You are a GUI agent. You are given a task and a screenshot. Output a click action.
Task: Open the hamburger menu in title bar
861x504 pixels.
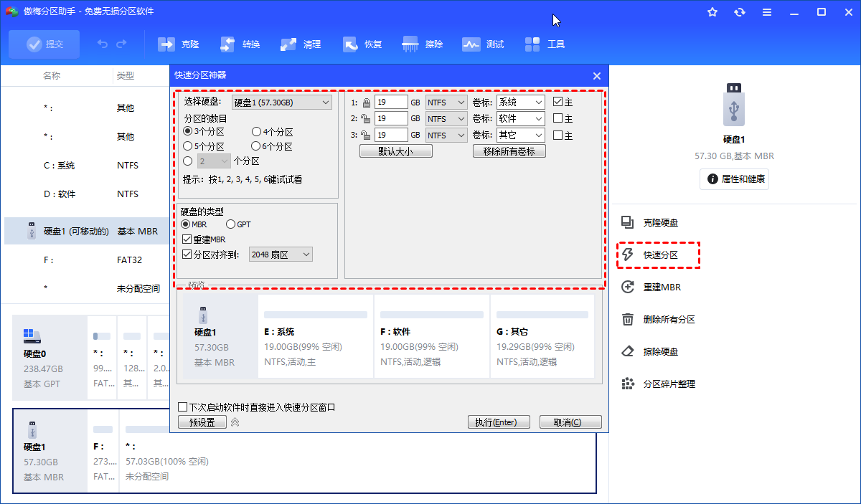coord(767,12)
